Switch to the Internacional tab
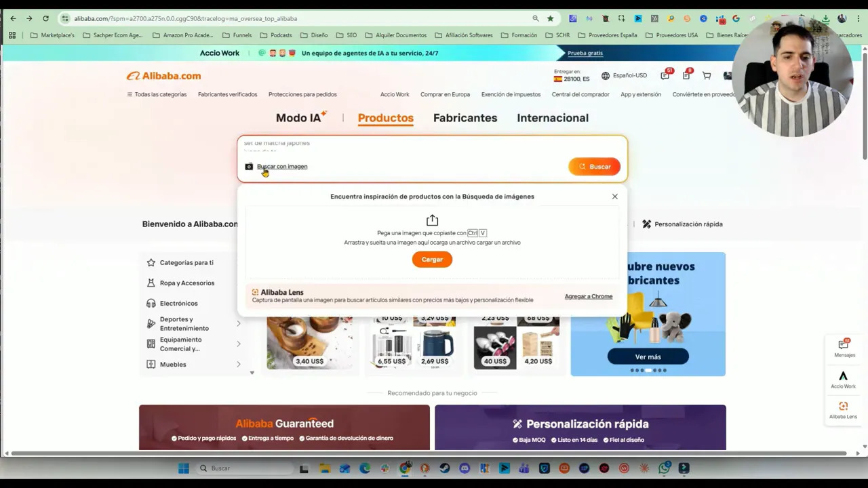The height and width of the screenshot is (488, 868). coord(553,118)
